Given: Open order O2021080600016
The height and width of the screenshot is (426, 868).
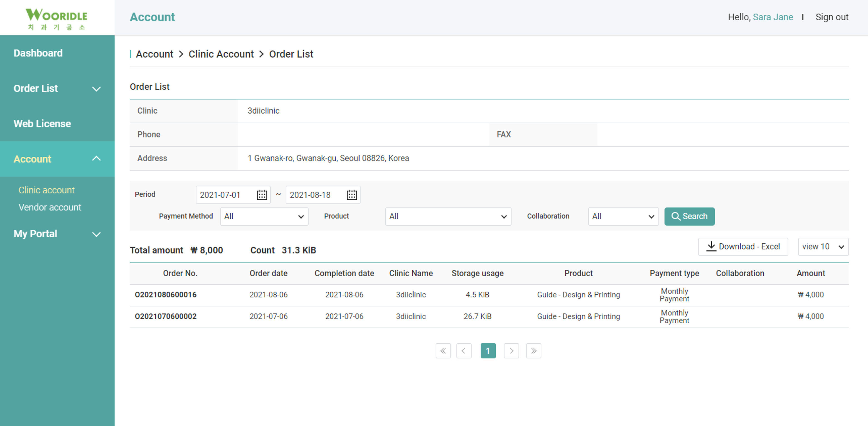Looking at the screenshot, I should pos(165,295).
